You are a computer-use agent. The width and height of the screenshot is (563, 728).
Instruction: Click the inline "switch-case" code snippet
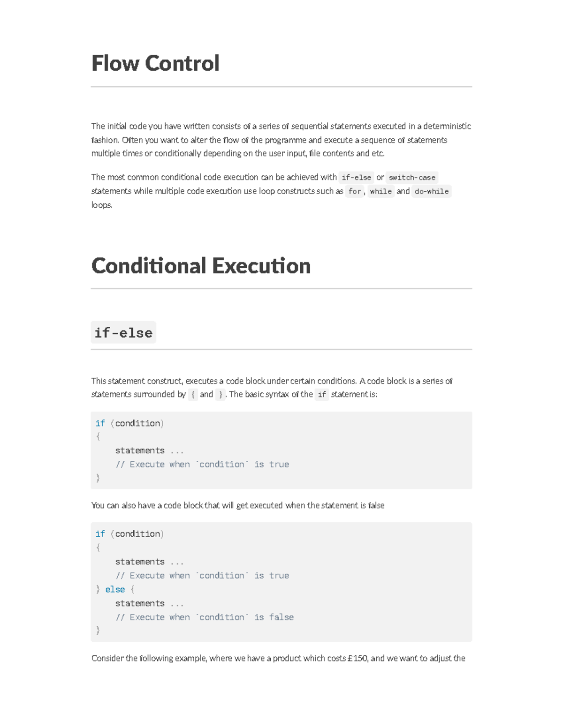(412, 178)
